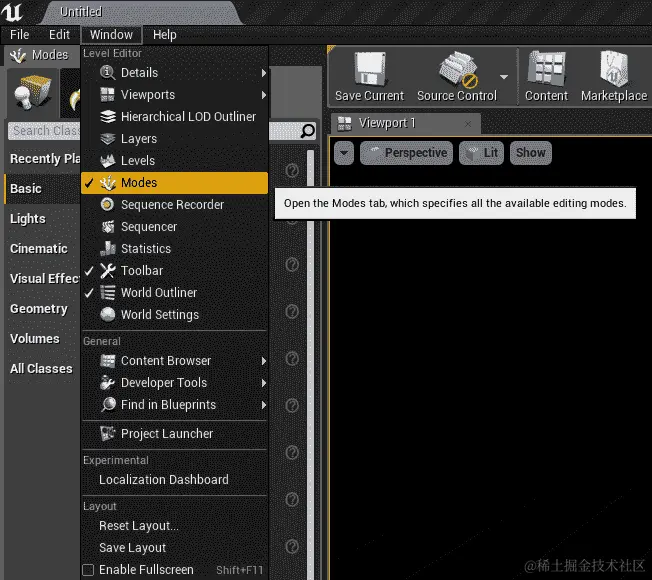Expand the Content Browser submenu arrow
The height and width of the screenshot is (580, 652).
pyautogui.click(x=264, y=361)
